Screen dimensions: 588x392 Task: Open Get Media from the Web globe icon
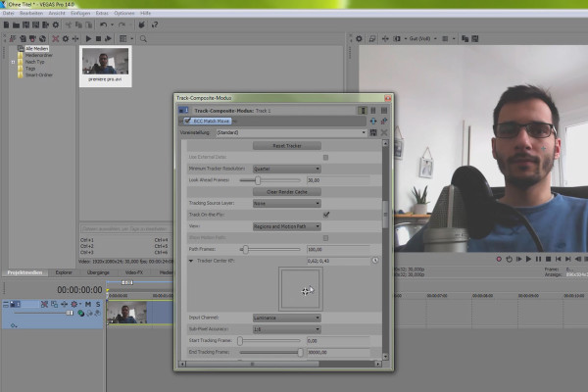coord(42,38)
